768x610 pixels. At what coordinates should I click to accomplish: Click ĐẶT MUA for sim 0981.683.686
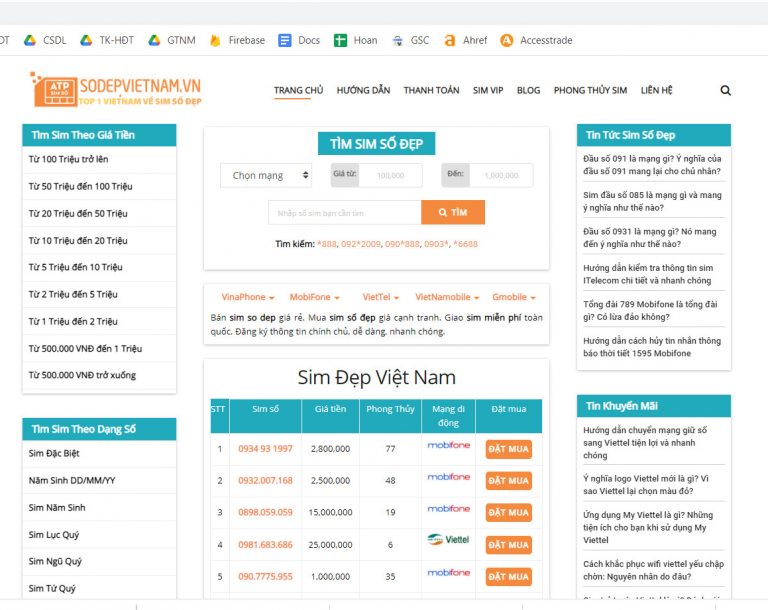(508, 545)
